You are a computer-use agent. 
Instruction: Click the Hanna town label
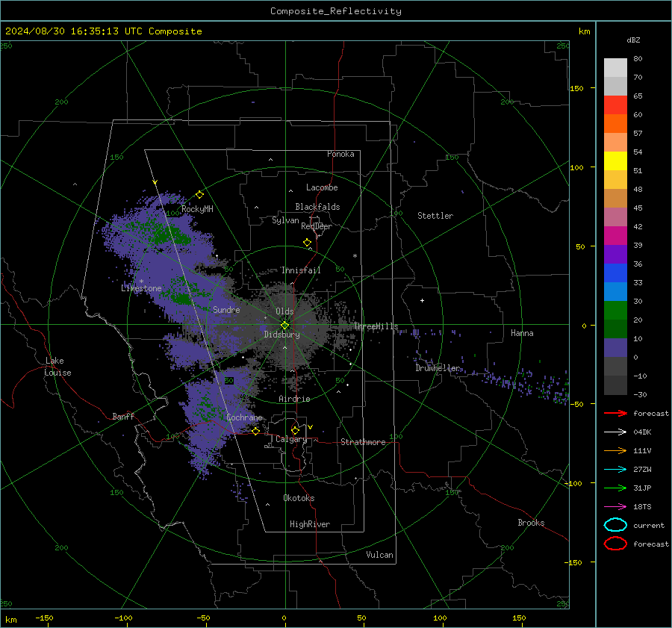pyautogui.click(x=522, y=333)
